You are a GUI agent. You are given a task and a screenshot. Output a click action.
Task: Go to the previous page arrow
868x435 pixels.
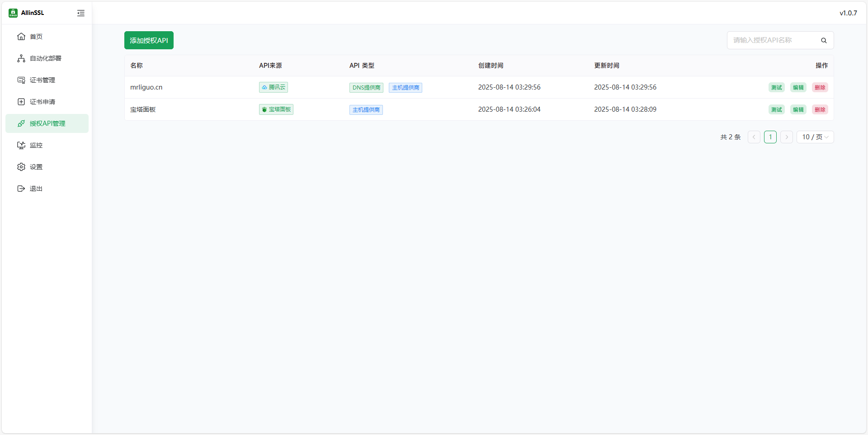click(754, 137)
